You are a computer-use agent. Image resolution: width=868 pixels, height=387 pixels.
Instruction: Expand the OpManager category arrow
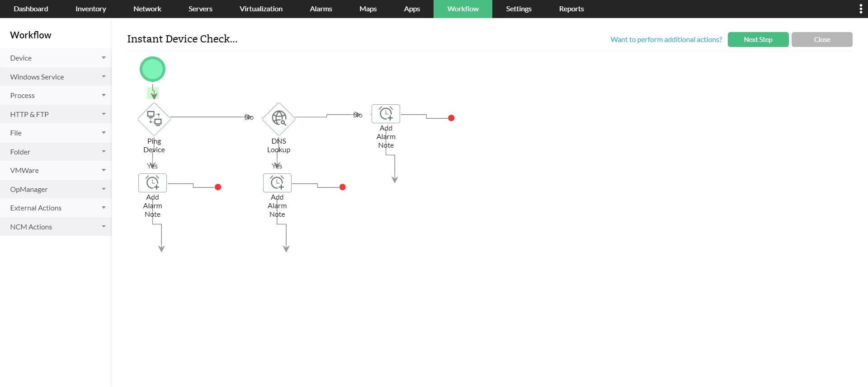[x=104, y=189]
